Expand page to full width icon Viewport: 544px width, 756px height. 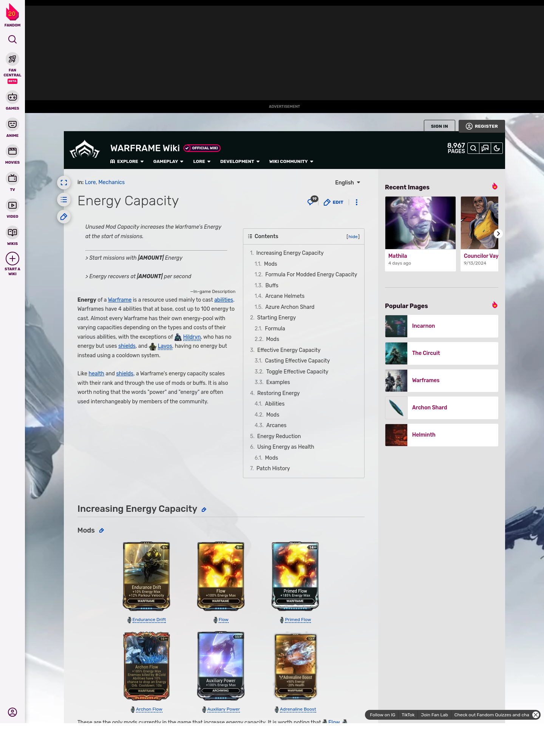[x=64, y=183]
